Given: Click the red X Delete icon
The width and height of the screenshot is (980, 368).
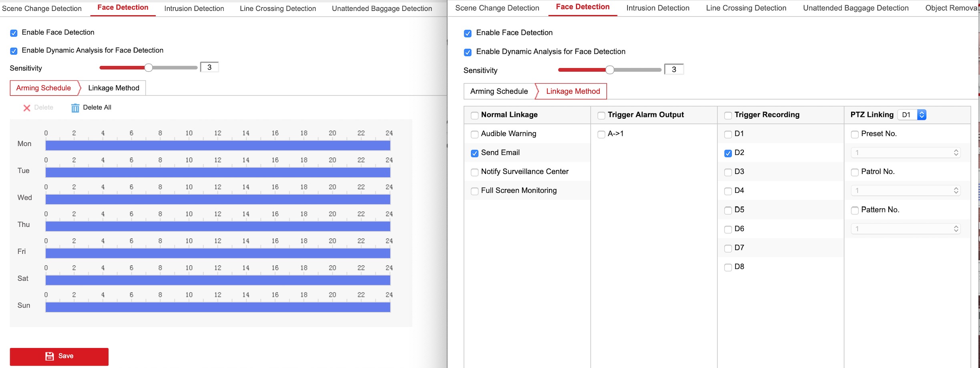Looking at the screenshot, I should point(27,108).
